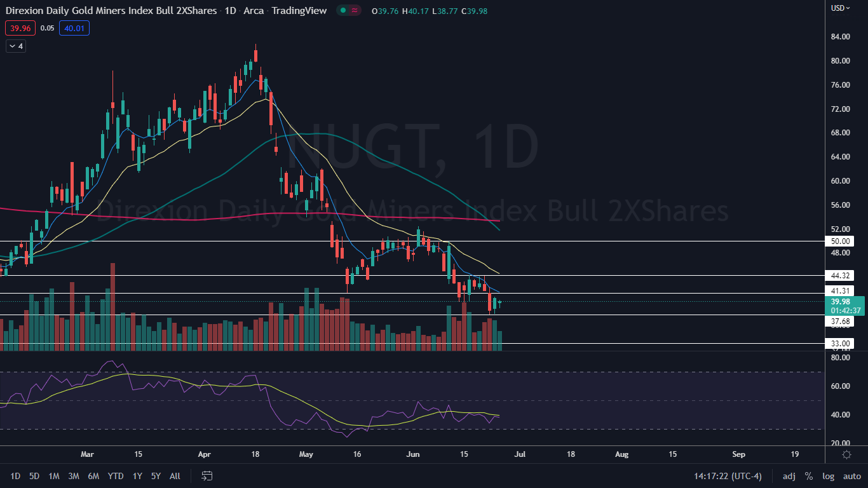The height and width of the screenshot is (488, 868).
Task: Expand the collapsed indicators legend showing 4
Action: tap(15, 46)
